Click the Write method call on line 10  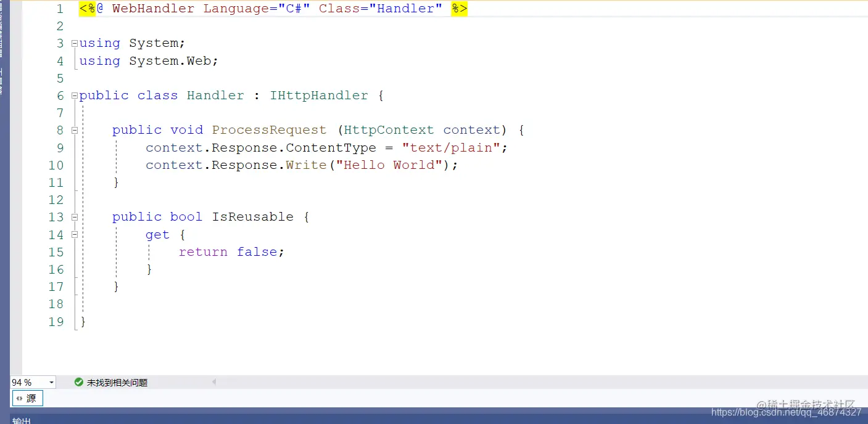coord(306,165)
